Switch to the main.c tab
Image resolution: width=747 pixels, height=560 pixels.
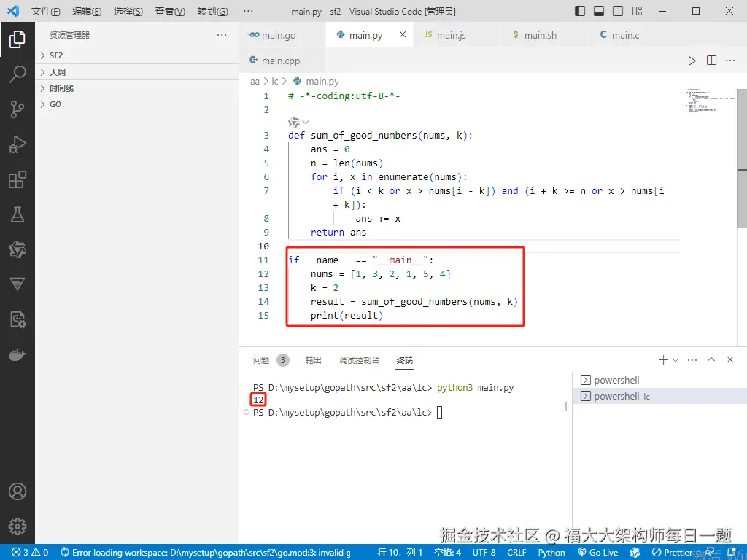(632, 35)
